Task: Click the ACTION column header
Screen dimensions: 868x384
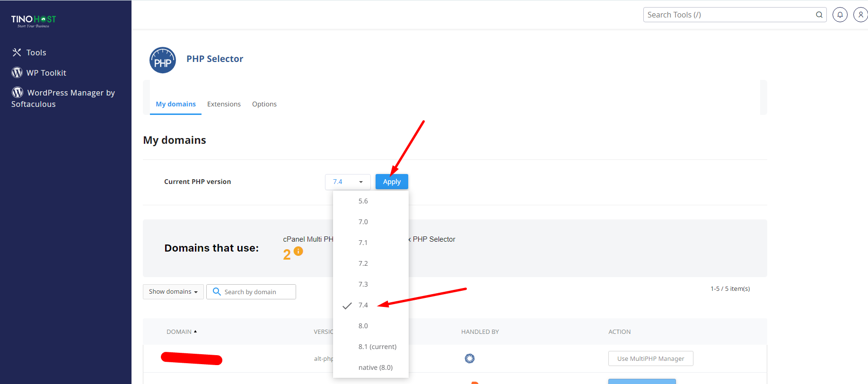Action: tap(620, 332)
